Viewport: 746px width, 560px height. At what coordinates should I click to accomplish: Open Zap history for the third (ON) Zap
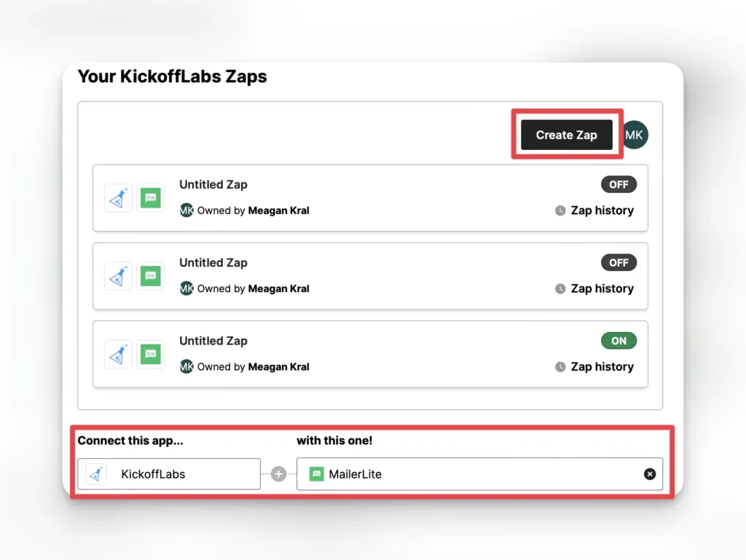602,366
